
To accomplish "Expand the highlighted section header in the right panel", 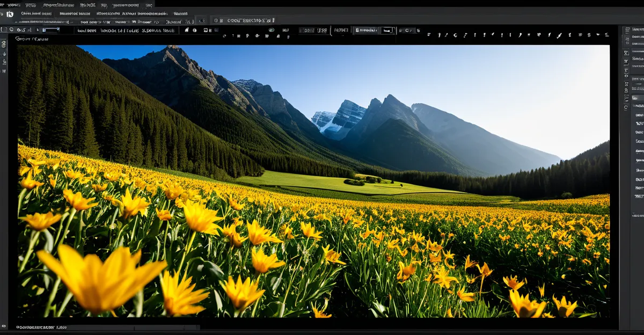I will pyautogui.click(x=637, y=98).
